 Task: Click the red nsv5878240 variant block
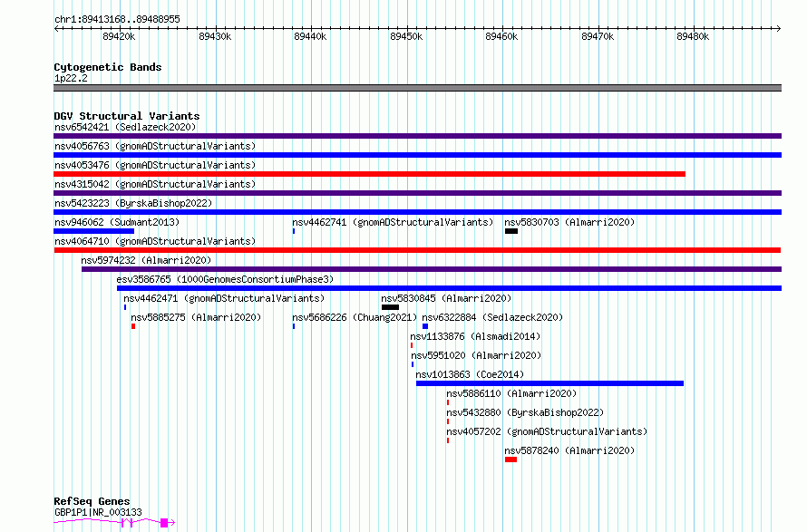coord(511,460)
